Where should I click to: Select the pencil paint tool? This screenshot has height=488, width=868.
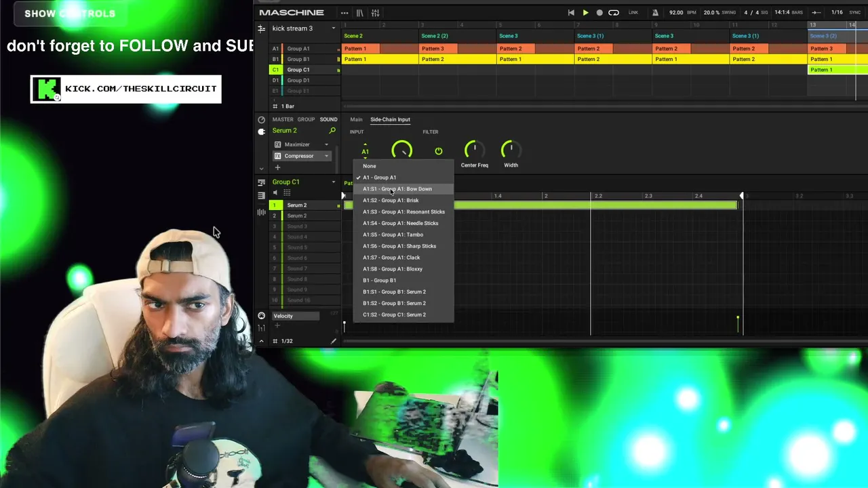pos(333,341)
